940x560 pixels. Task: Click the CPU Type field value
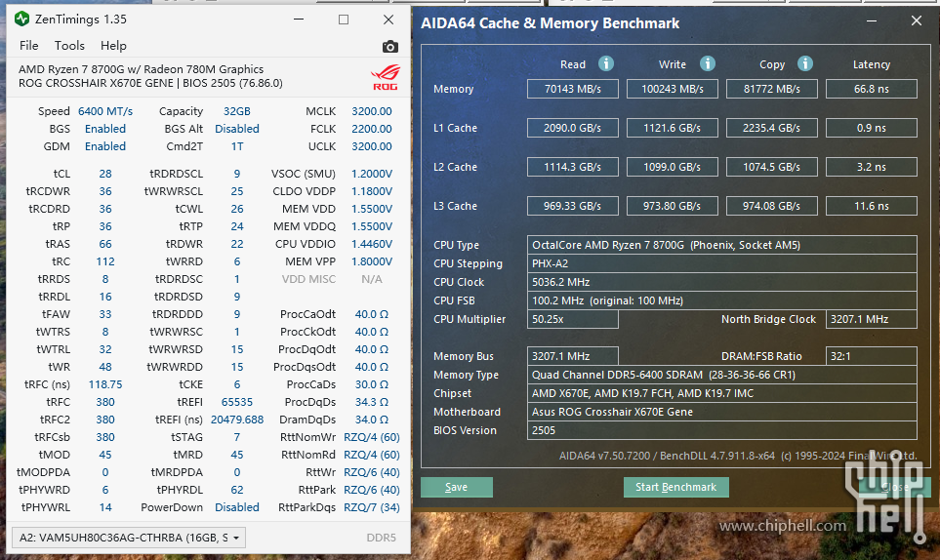click(721, 244)
